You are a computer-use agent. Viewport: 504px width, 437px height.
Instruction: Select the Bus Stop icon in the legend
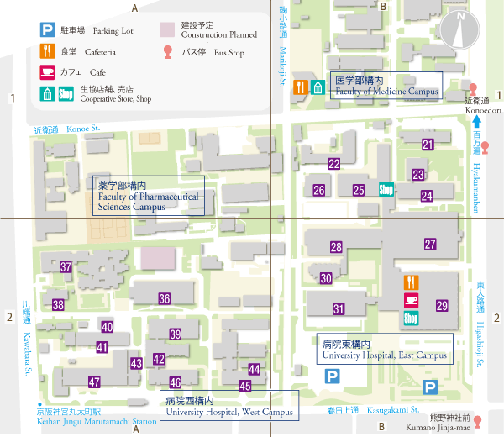point(168,51)
